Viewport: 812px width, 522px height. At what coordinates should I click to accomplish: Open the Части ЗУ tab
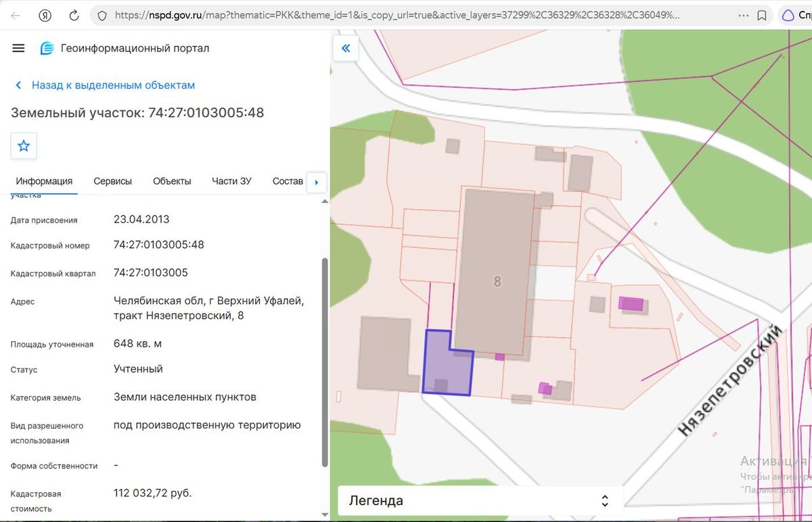(231, 181)
